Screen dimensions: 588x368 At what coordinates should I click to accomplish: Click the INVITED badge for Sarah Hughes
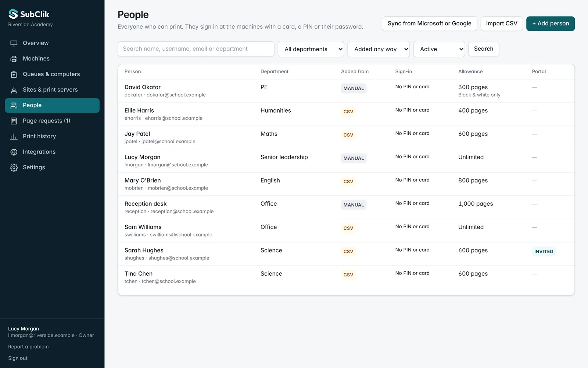point(544,252)
